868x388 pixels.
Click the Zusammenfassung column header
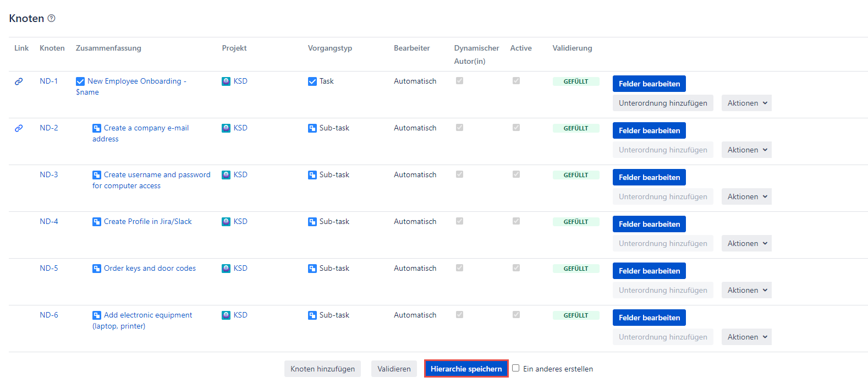click(x=108, y=48)
